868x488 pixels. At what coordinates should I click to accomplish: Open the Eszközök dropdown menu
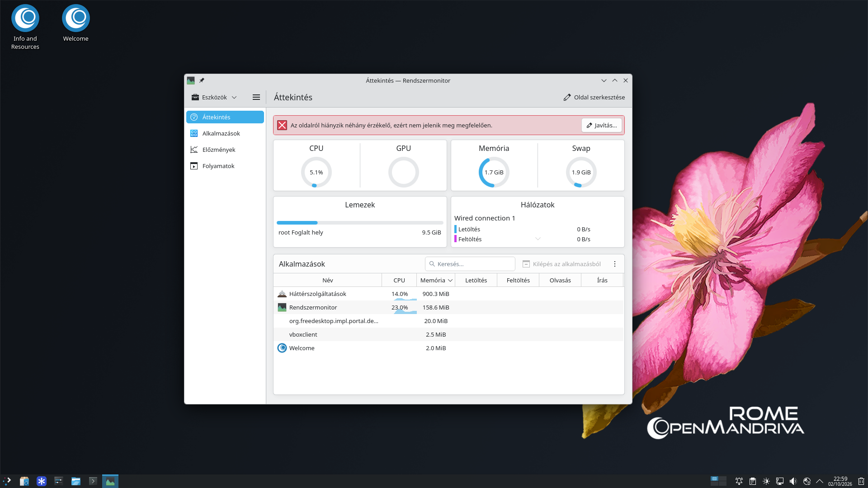214,97
